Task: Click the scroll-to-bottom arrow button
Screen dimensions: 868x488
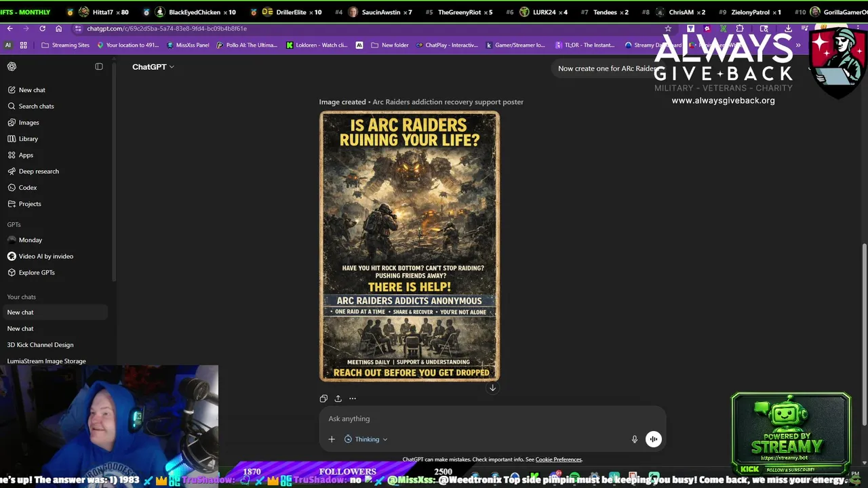Action: coord(492,388)
